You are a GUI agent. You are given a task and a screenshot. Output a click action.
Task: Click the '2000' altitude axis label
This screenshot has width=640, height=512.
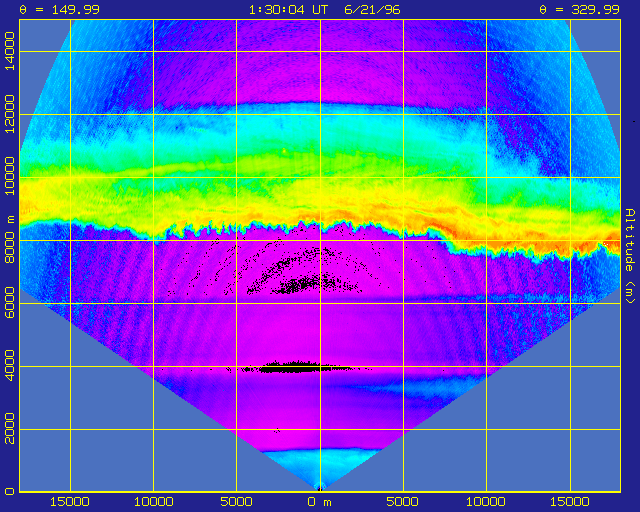[x=10, y=429]
